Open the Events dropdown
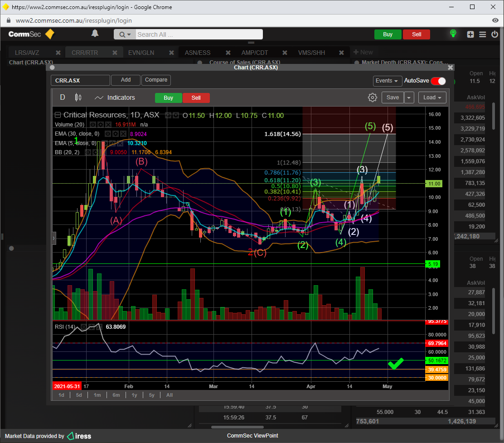This screenshot has width=504, height=443. tap(387, 81)
